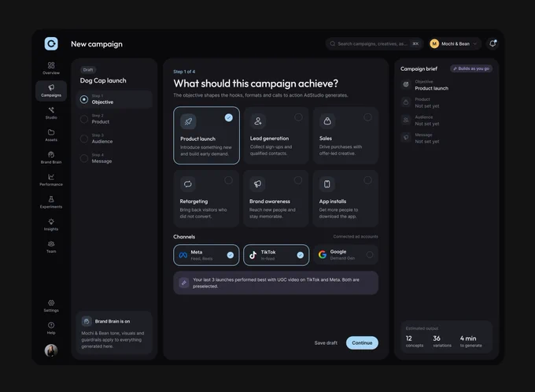Uncheck the TikTok channel checkbox

pyautogui.click(x=301, y=255)
